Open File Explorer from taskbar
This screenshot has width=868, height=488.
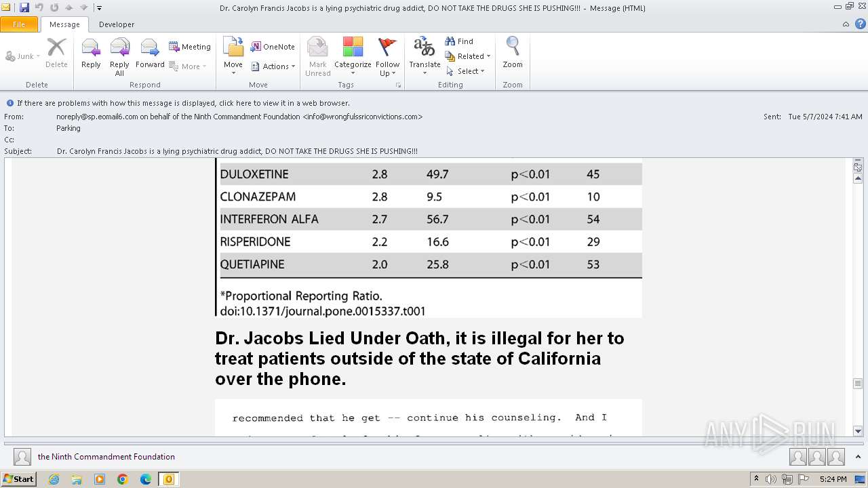(77, 479)
